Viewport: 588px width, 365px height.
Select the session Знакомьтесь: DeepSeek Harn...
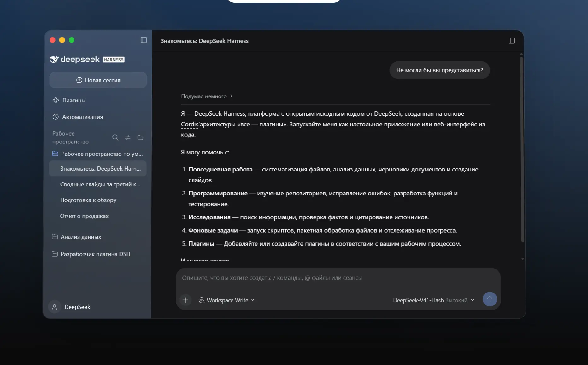(98, 169)
